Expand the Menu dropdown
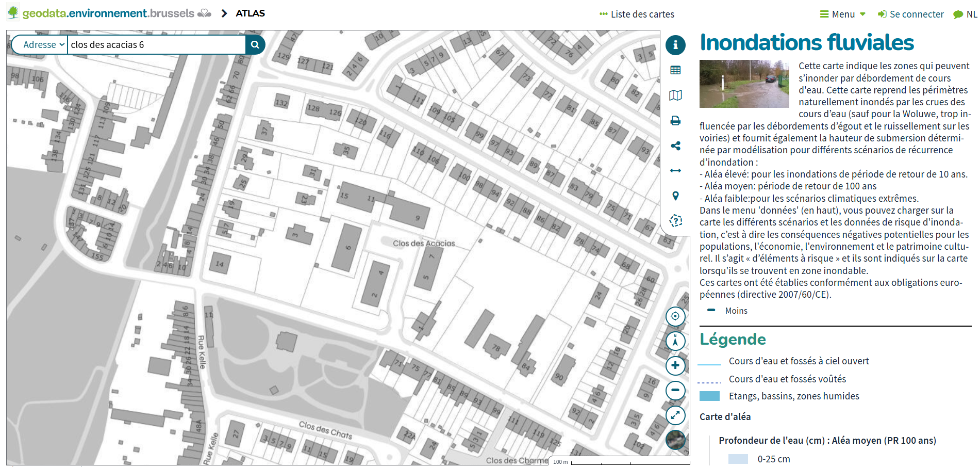This screenshot has height=467, width=980. [x=843, y=14]
